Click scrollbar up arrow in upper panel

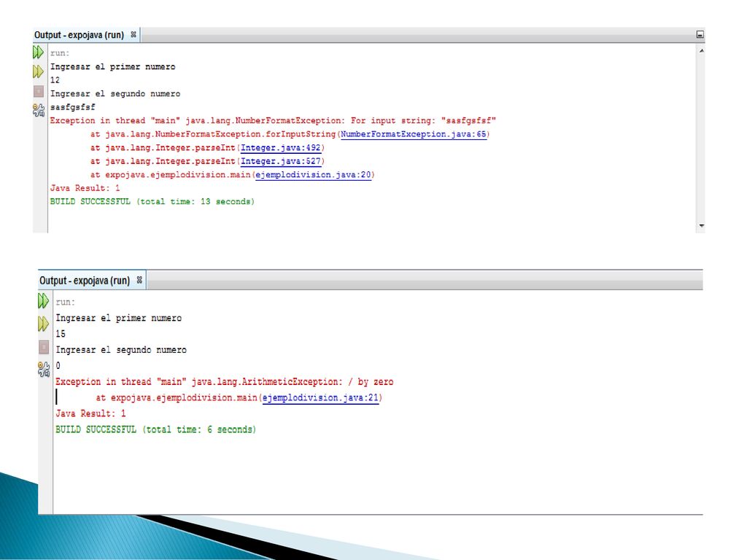tap(701, 50)
